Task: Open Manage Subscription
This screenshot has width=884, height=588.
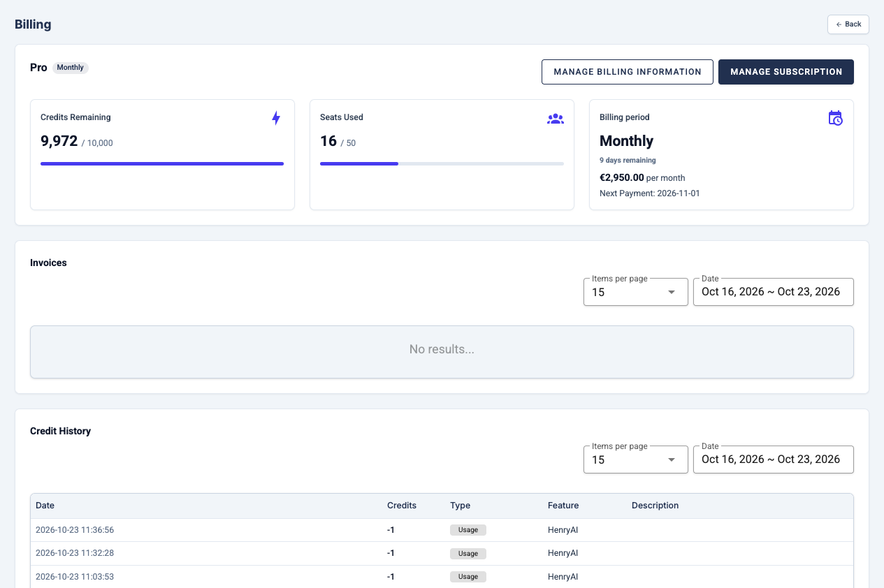Action: tap(786, 72)
